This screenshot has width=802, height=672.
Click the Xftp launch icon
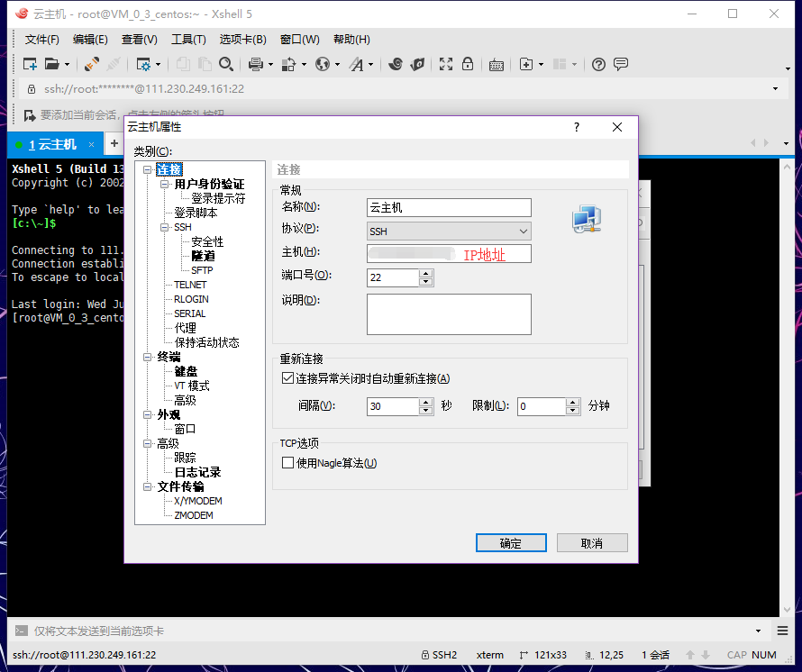(417, 65)
